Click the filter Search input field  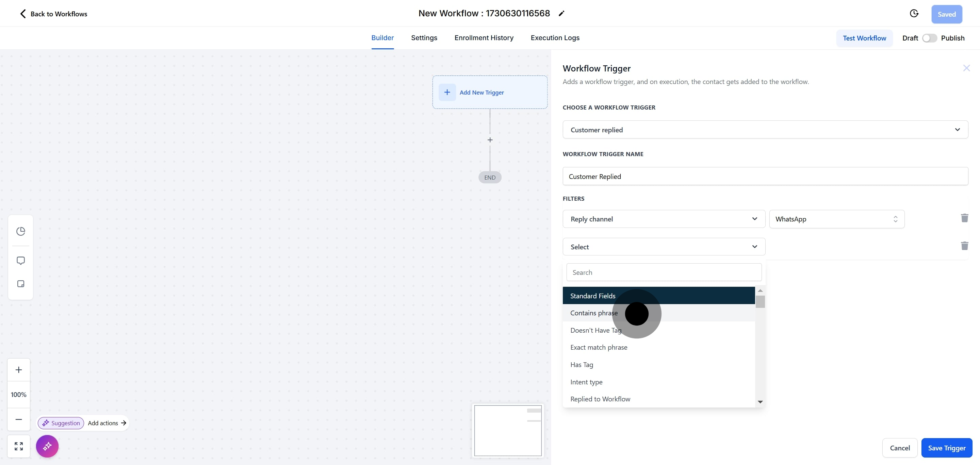[x=664, y=272]
